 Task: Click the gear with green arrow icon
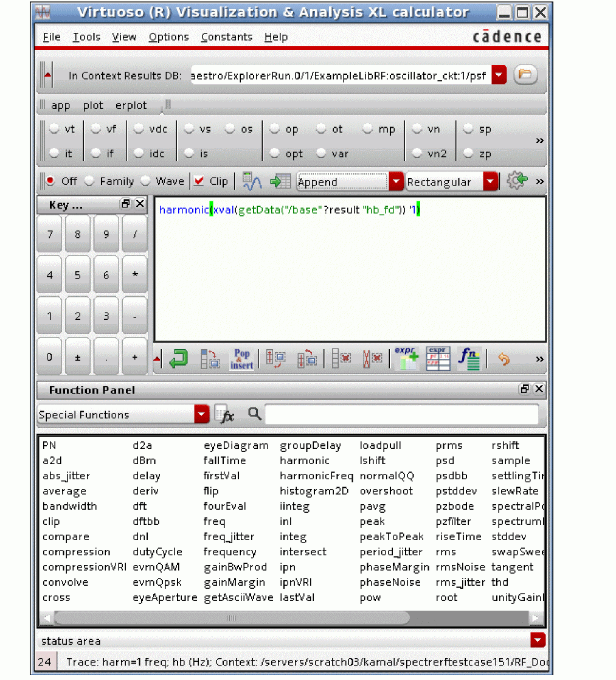tap(517, 181)
